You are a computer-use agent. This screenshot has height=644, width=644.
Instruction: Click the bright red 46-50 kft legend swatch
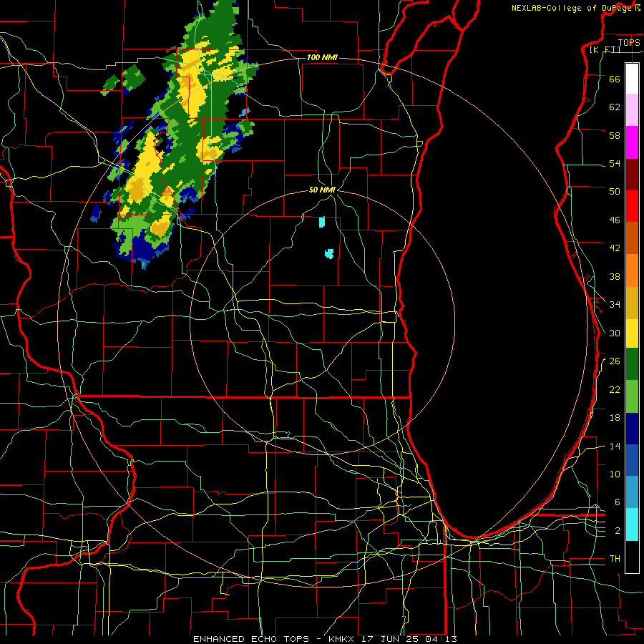(x=632, y=206)
